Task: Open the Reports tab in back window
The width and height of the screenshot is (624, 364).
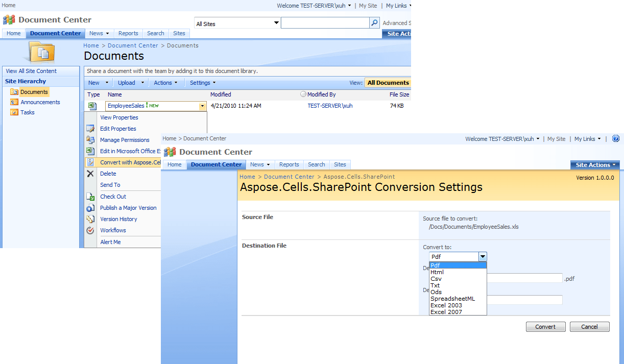Action: pyautogui.click(x=128, y=33)
